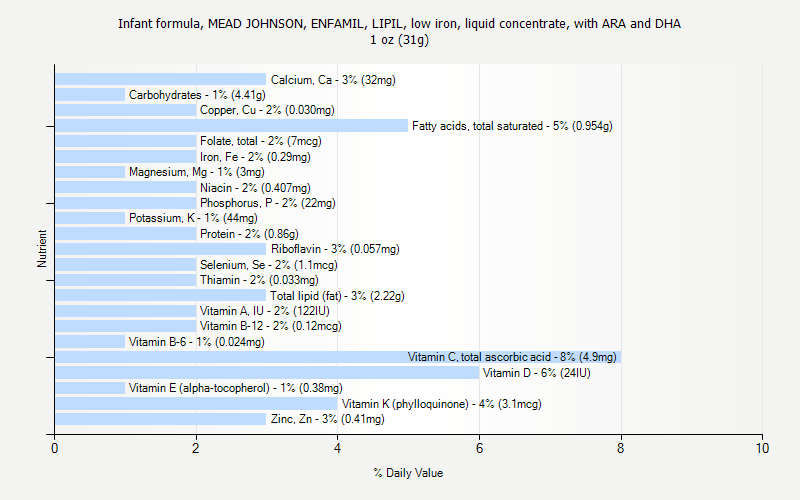Screen dimensions: 800x500
Task: Click Zinc, Zn - 3% (0.41mg) label
Action: 328,419
